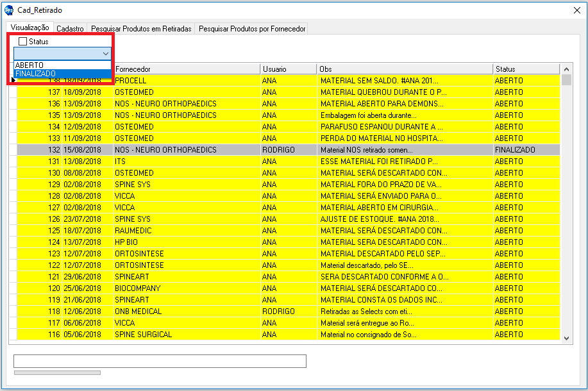Expand the Status combo box arrow
The height and width of the screenshot is (391, 588).
click(x=106, y=54)
